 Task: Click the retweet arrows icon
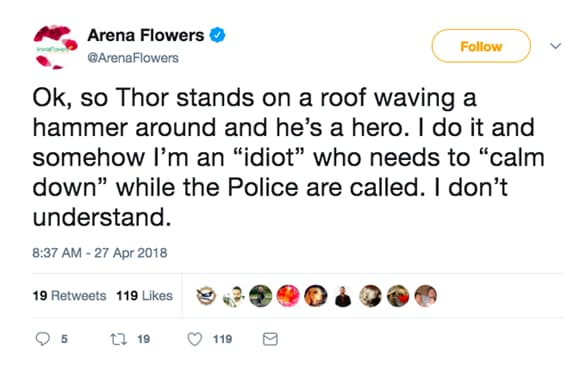(x=119, y=339)
